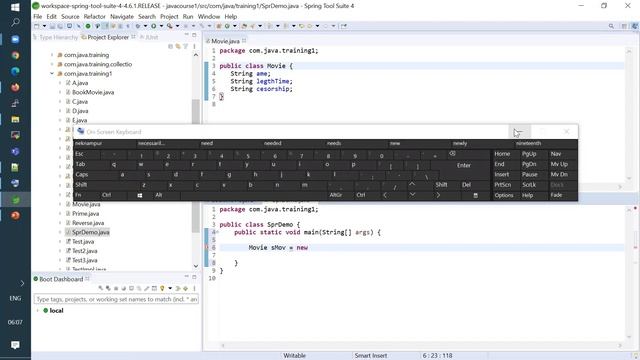Open Chrome from the taskbar
640x360 pixels.
tap(15, 55)
